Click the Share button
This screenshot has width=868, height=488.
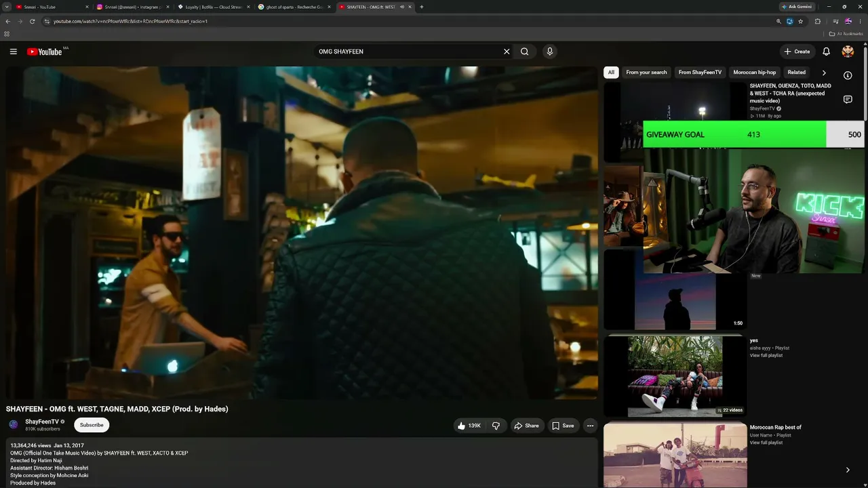(x=526, y=426)
